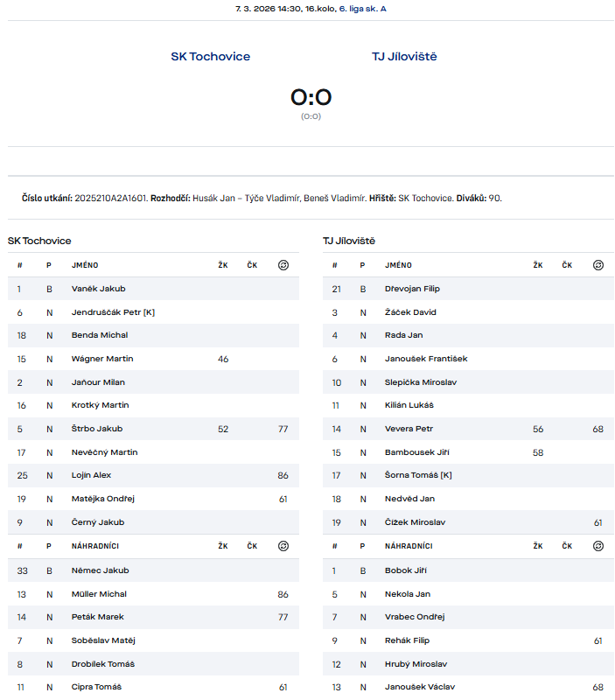Open substitute Müller Michal
The image size is (615, 700).
[x=99, y=594]
